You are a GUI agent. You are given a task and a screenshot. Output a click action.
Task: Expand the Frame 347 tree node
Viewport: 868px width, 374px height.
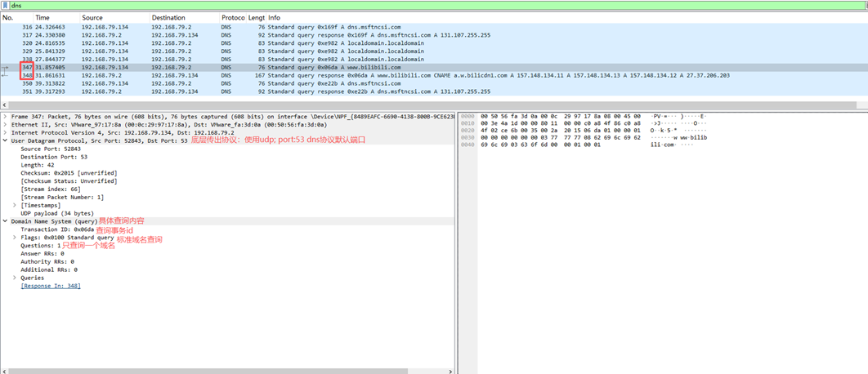point(5,116)
